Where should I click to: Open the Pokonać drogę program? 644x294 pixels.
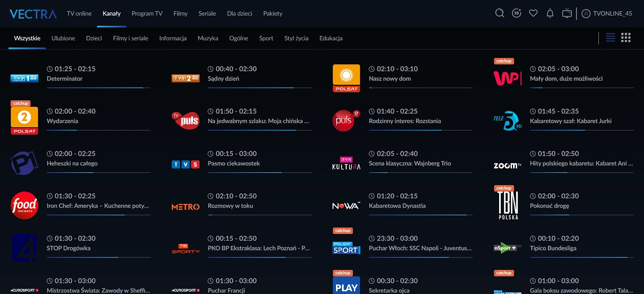coord(549,206)
